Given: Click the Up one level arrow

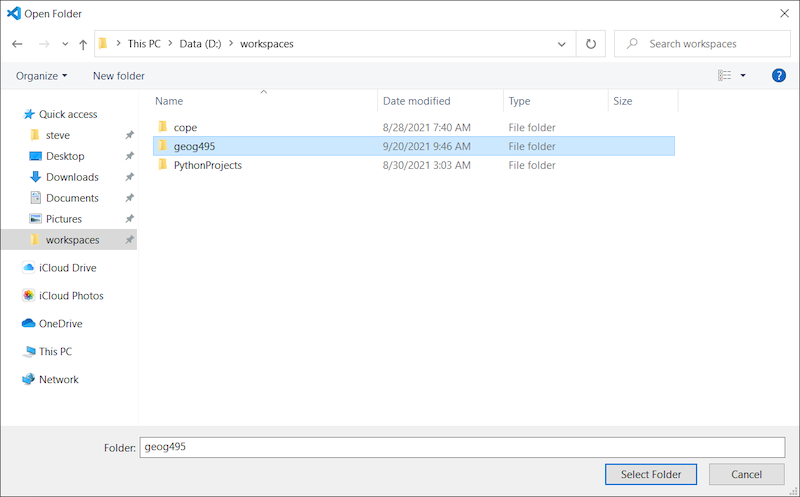Looking at the screenshot, I should pyautogui.click(x=83, y=44).
